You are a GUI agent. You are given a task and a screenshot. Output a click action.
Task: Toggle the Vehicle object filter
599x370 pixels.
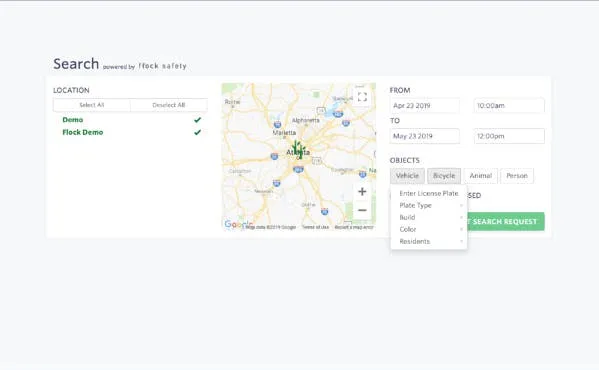(x=407, y=176)
